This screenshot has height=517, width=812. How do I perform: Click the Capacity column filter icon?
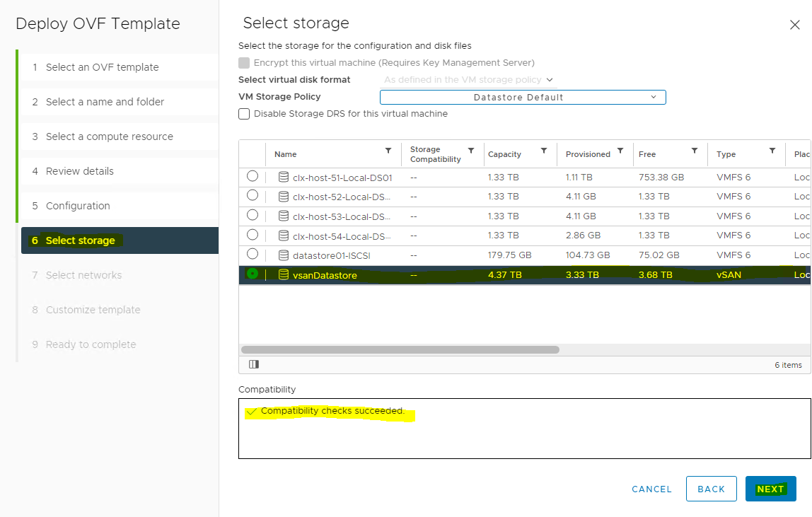[x=544, y=151]
